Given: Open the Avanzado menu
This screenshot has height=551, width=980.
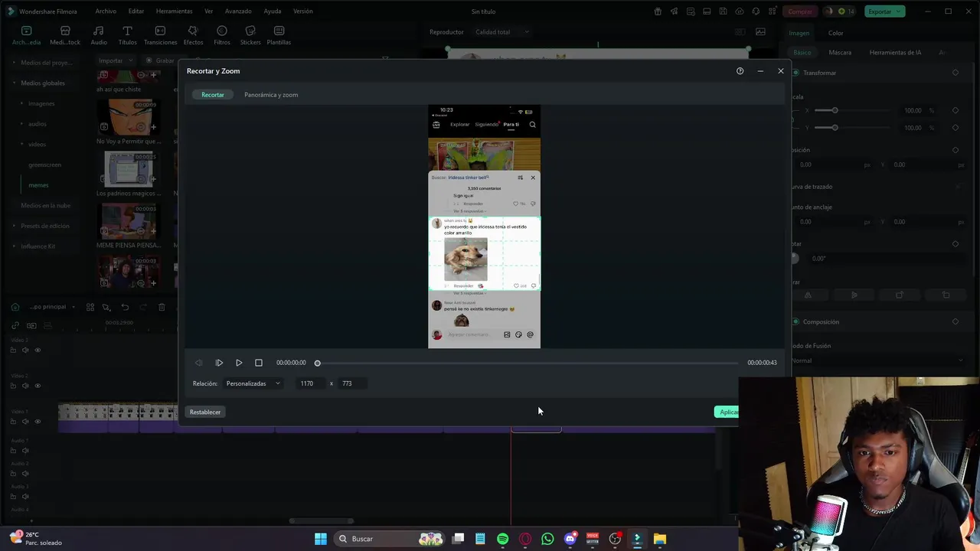Looking at the screenshot, I should [238, 11].
